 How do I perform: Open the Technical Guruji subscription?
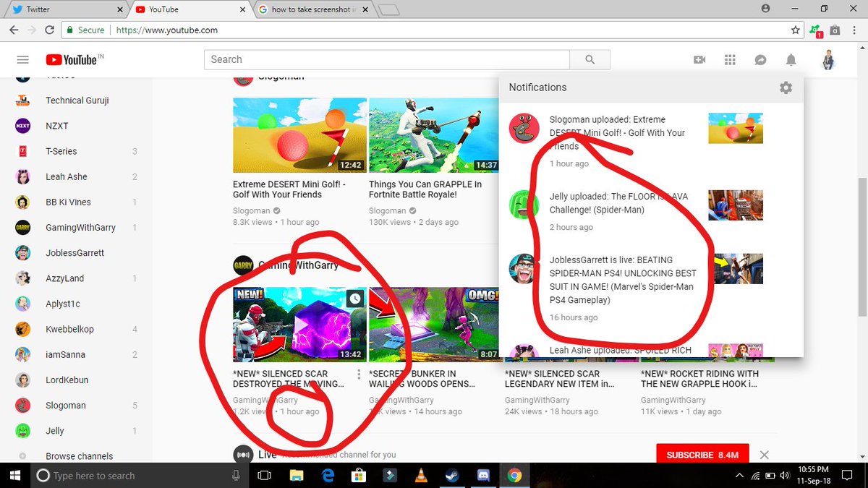coord(76,100)
